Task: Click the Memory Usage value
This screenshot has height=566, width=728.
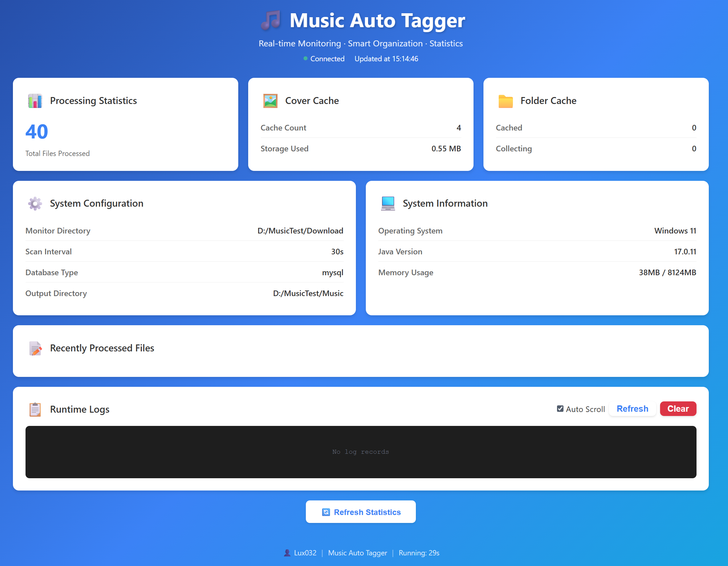Action: (x=667, y=273)
